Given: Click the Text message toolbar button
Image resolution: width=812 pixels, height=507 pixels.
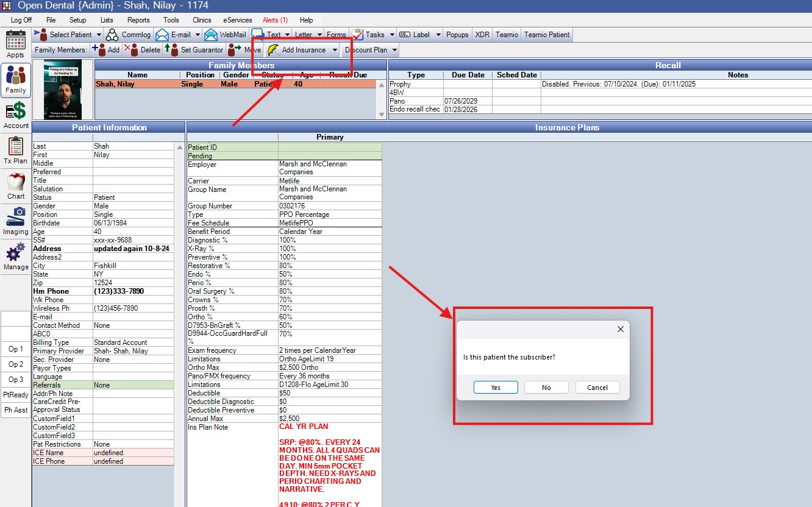Looking at the screenshot, I should (266, 35).
